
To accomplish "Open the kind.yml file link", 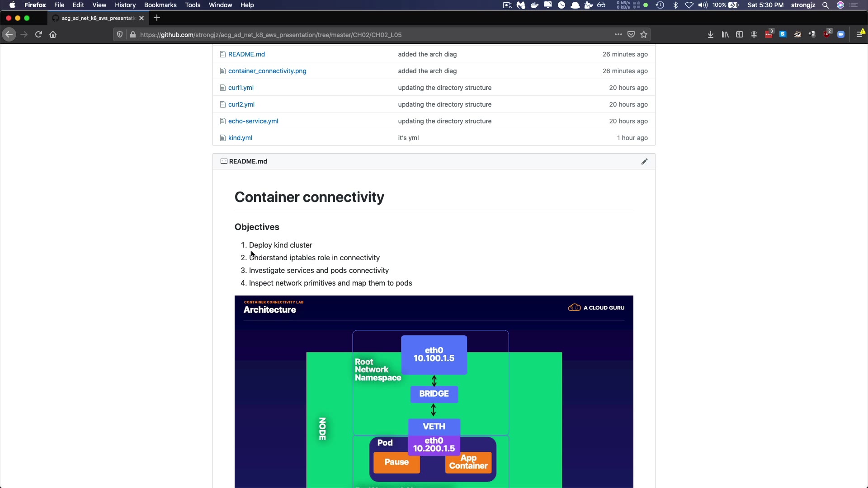I will tap(240, 138).
